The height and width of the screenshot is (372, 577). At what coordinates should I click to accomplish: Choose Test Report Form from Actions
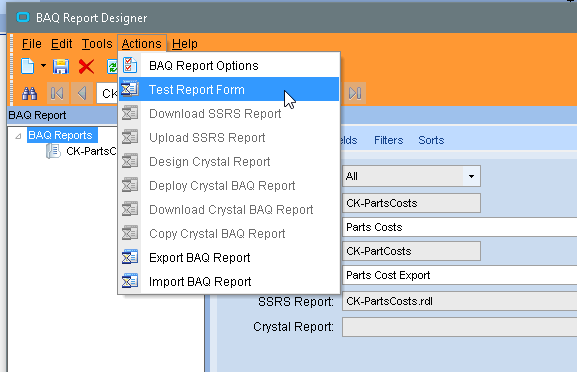229,89
